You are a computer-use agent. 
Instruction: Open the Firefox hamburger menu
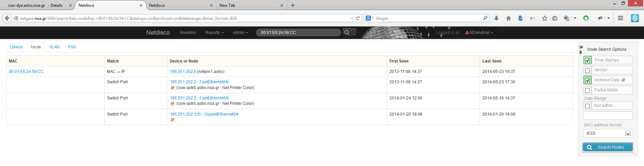coord(621,18)
